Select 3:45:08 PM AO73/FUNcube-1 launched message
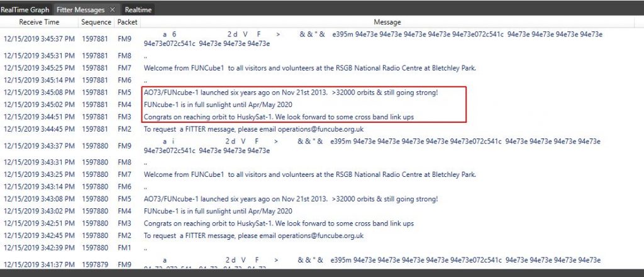 pos(291,93)
